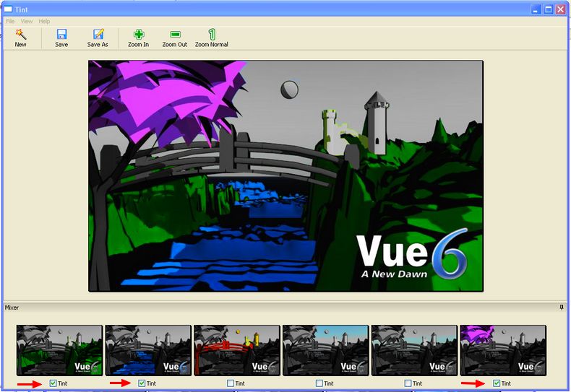
Task: Click the New wand icon
Action: point(21,34)
